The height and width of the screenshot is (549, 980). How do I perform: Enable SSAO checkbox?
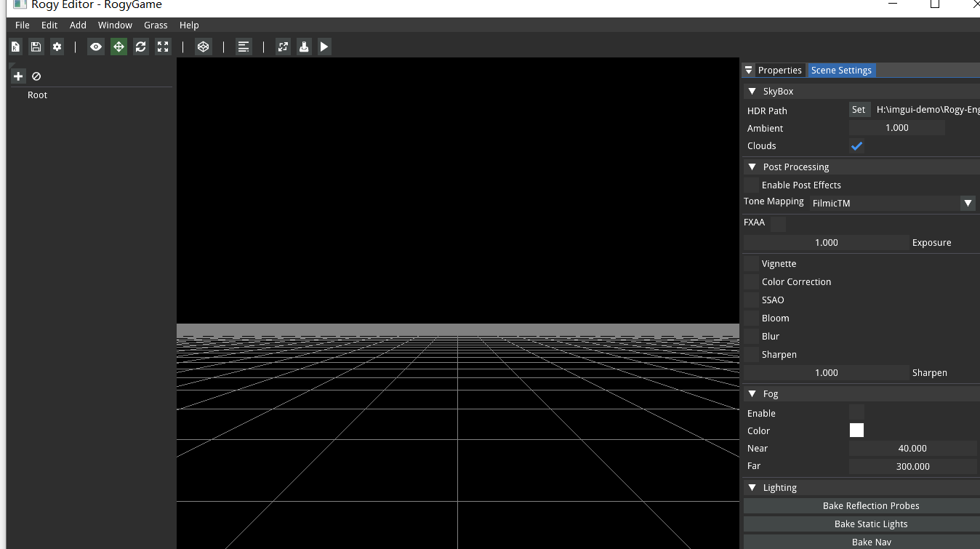751,300
